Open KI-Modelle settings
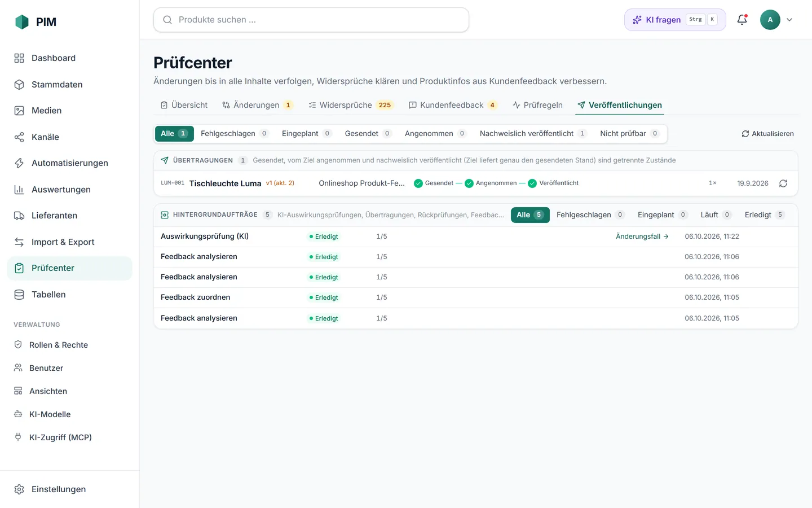 (x=69, y=414)
